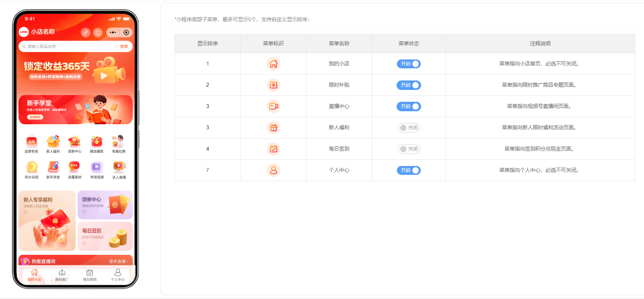Toggle the 个人中心 menu status switch
This screenshot has width=644, height=299.
coord(409,170)
